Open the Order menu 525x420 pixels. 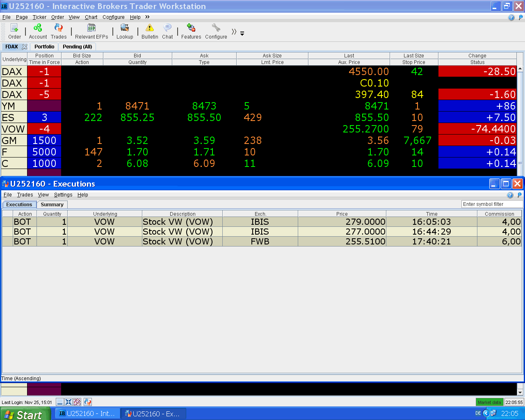click(57, 17)
